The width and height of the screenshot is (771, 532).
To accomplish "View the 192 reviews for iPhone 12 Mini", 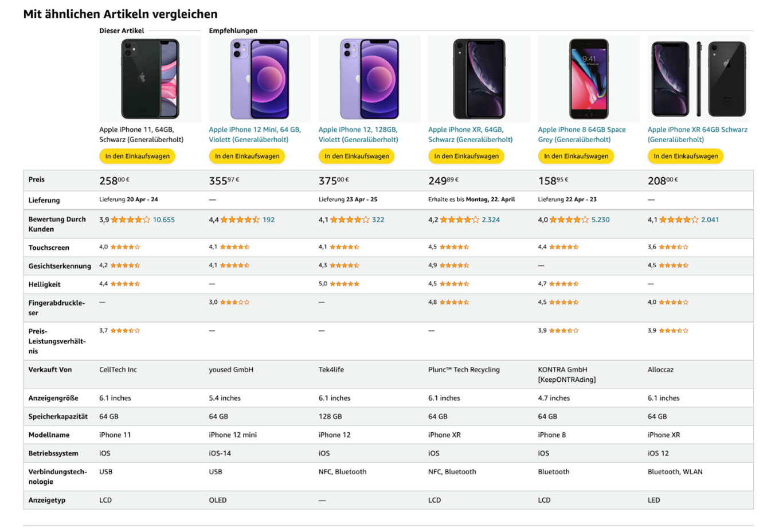I will [268, 220].
